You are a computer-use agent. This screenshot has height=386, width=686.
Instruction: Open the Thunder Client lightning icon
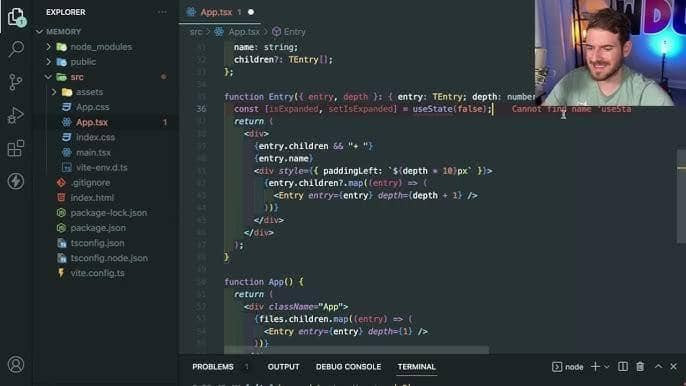pos(16,181)
